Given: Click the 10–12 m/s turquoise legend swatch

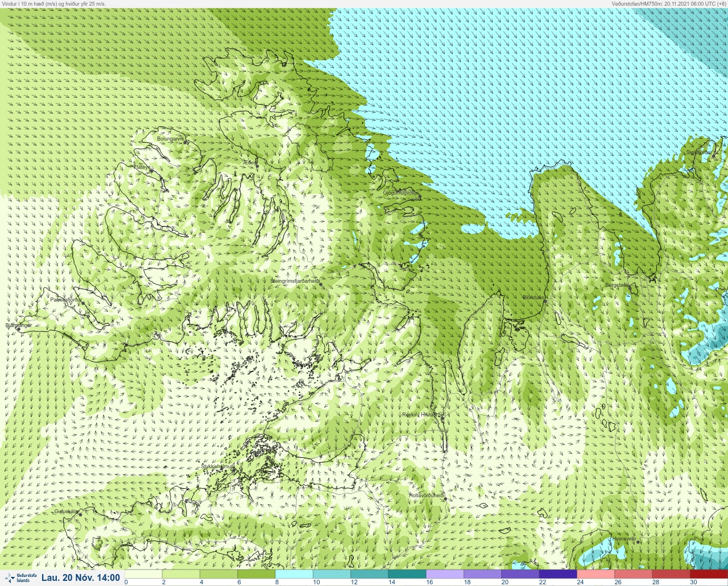Looking at the screenshot, I should (332, 574).
